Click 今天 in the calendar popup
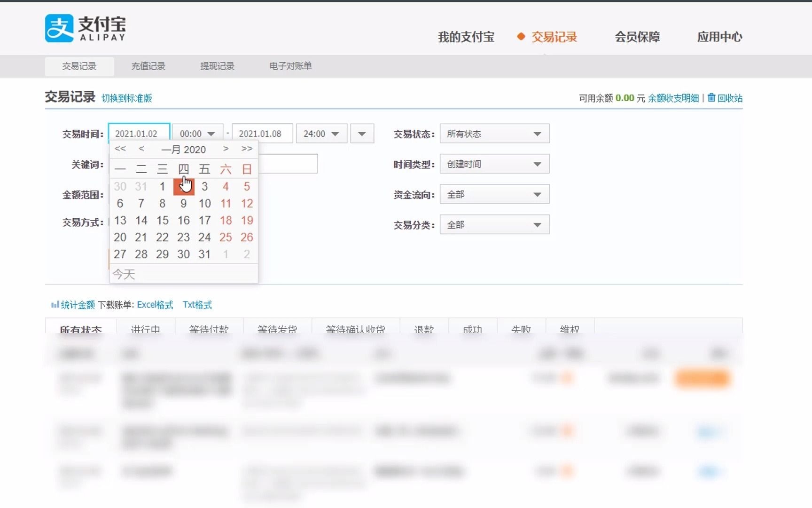Viewport: 812px width, 508px height. [124, 274]
